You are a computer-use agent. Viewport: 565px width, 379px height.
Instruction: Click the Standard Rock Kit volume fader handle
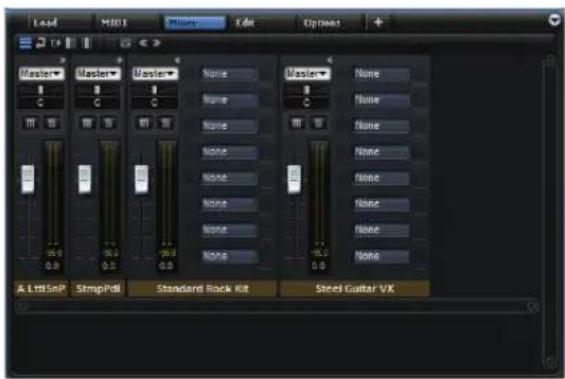tap(141, 179)
